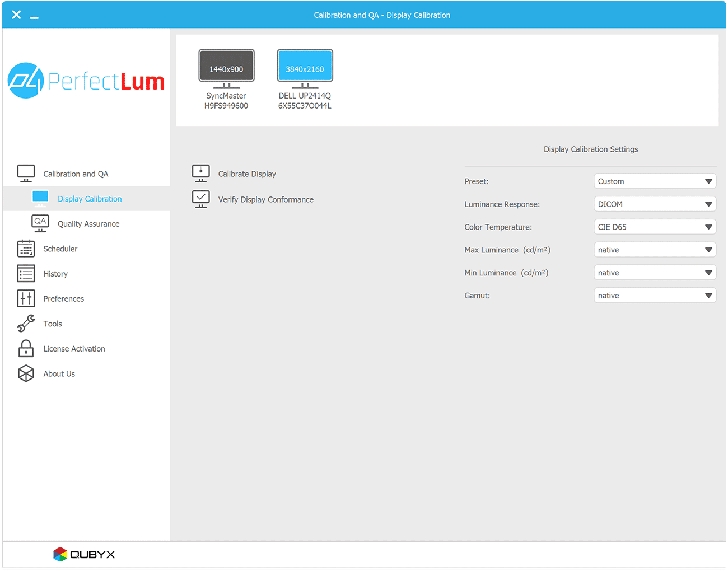This screenshot has height=571, width=728.
Task: Open Luminance Response dropdown showing DICOM
Action: click(x=655, y=204)
